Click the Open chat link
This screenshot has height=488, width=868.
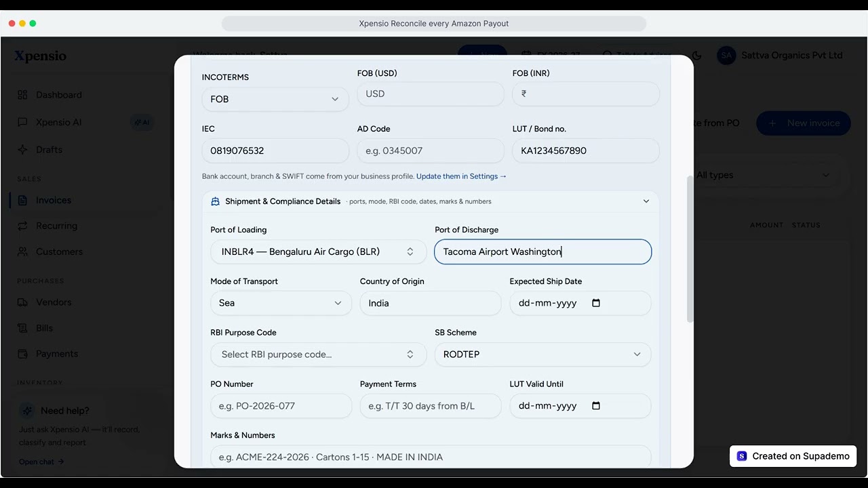[x=41, y=462]
